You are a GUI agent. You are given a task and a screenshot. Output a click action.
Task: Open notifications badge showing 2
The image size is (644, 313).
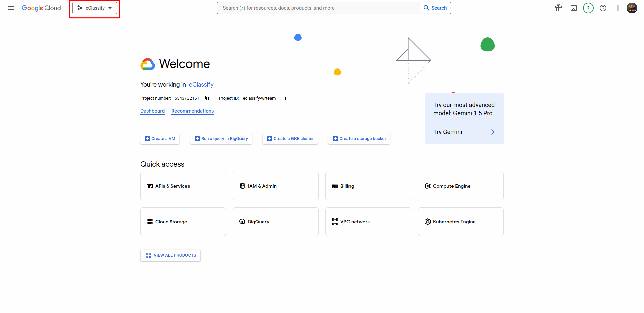tap(588, 8)
